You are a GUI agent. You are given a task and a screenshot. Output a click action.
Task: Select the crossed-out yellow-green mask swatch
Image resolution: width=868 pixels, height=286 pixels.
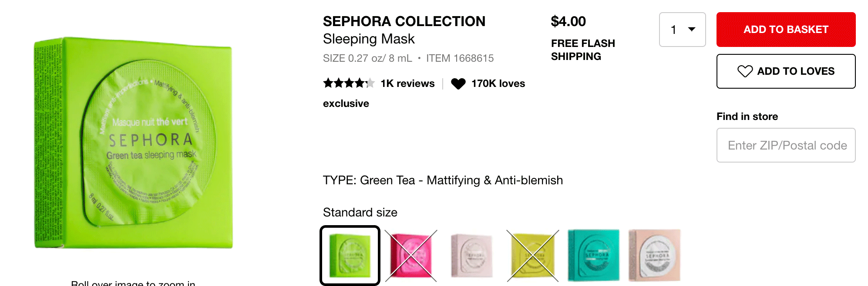533,256
